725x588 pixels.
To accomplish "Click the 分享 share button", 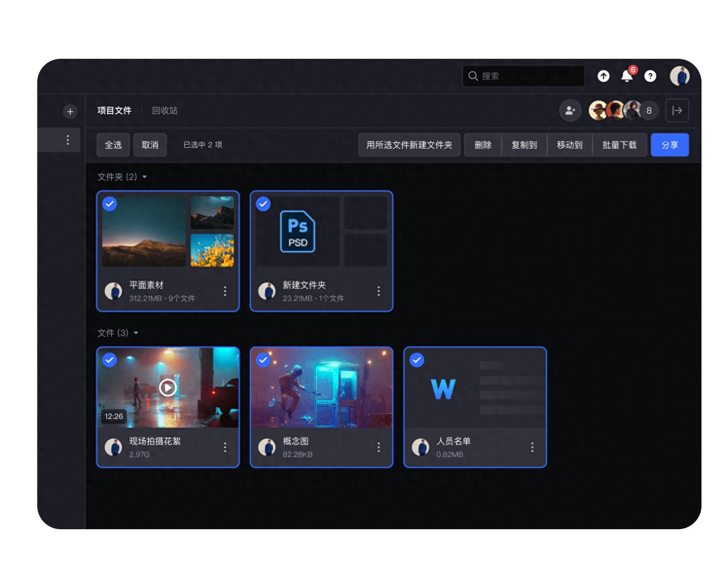I will tap(670, 145).
